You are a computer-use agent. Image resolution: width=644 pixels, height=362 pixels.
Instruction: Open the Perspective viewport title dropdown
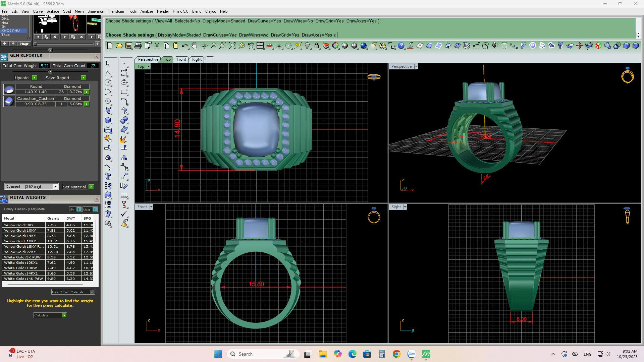click(x=416, y=66)
